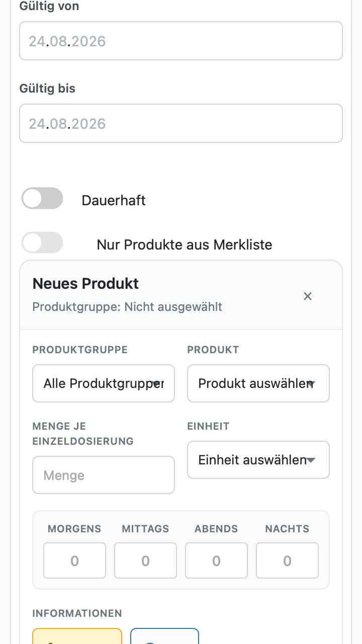Click the Neues Produkt header title
Viewport: 362px width, 644px height.
(85, 283)
